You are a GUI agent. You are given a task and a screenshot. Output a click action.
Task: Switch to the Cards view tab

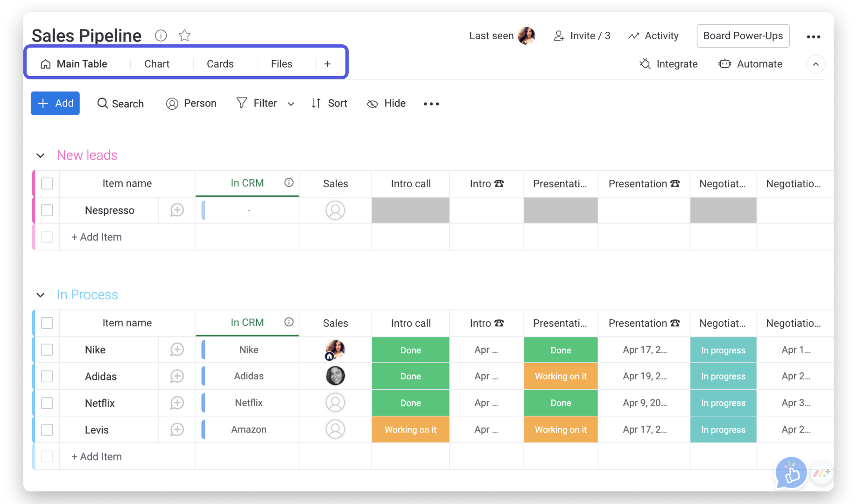(220, 64)
